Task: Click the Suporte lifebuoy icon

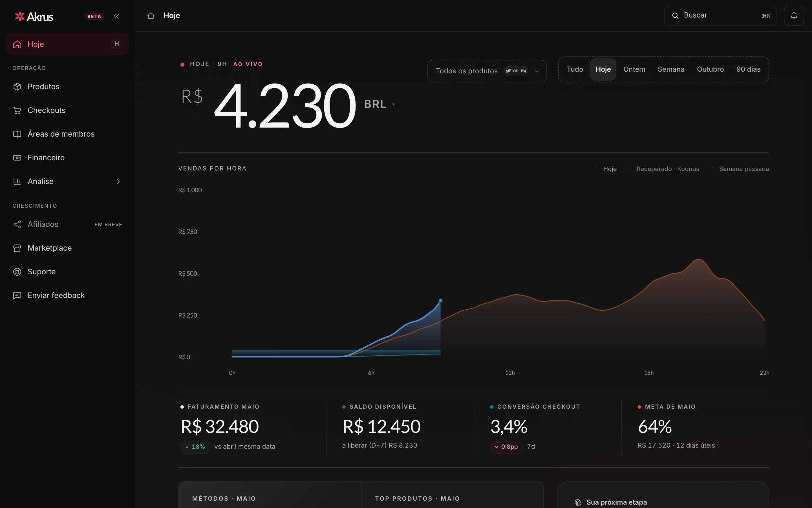Action: click(17, 271)
